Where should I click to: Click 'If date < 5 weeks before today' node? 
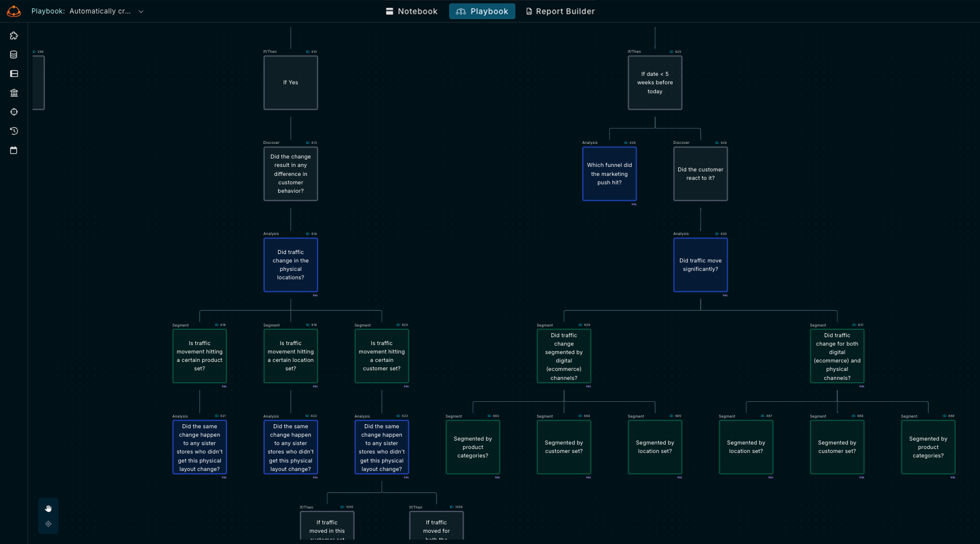655,83
